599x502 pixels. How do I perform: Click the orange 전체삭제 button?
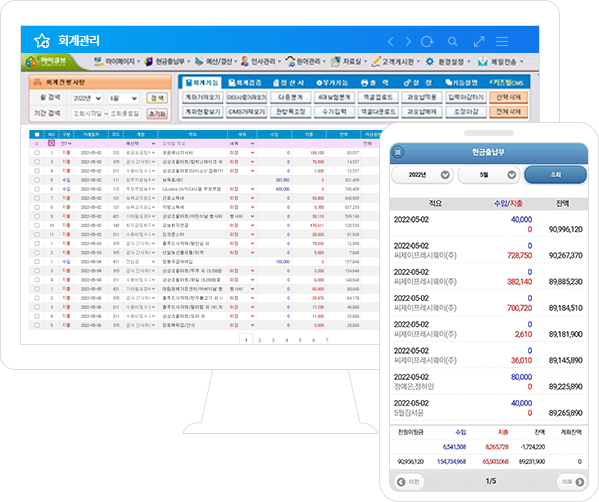pos(508,112)
